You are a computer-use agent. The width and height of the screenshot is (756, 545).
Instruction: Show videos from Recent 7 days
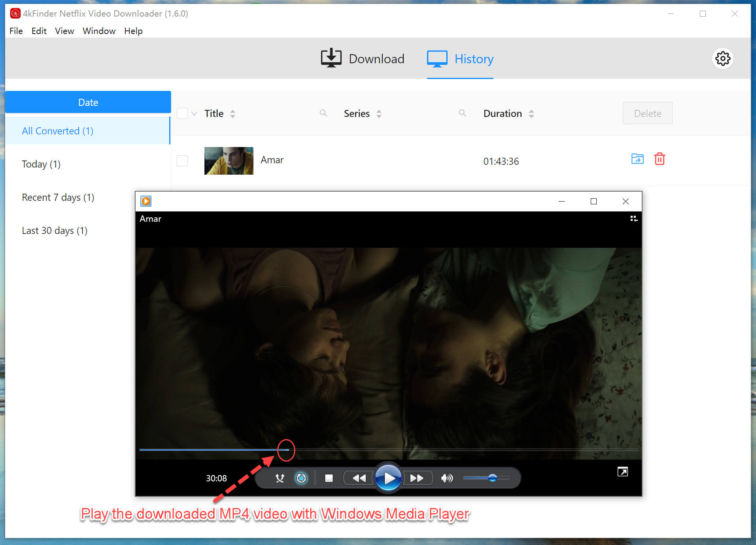pos(58,197)
